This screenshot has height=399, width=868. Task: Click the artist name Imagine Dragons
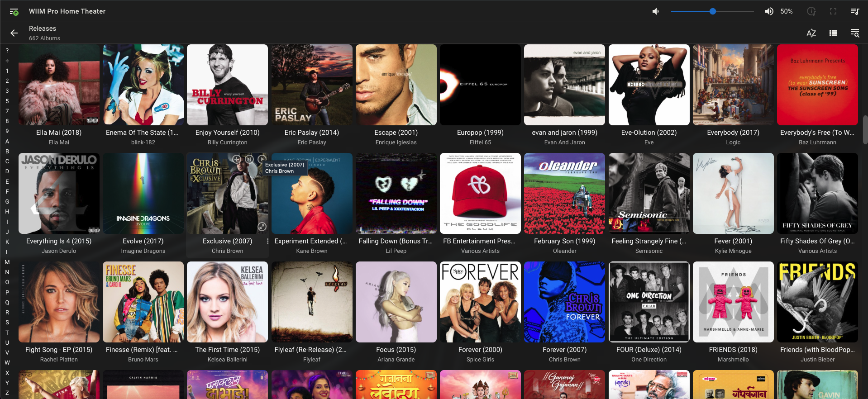tap(143, 251)
